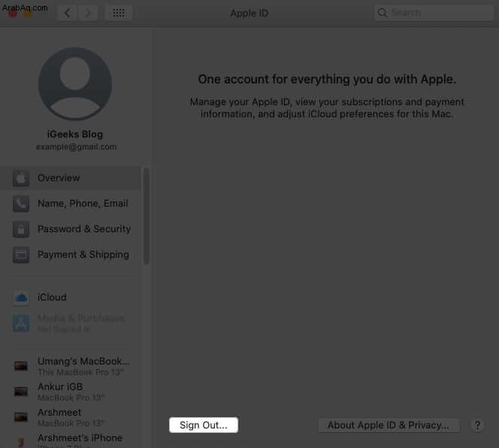Select Umang's MacBook device

(x=70, y=366)
